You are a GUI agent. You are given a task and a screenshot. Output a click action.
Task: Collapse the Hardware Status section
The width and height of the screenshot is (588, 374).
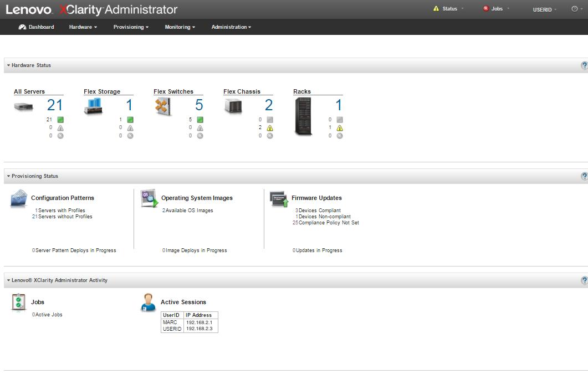click(x=9, y=65)
